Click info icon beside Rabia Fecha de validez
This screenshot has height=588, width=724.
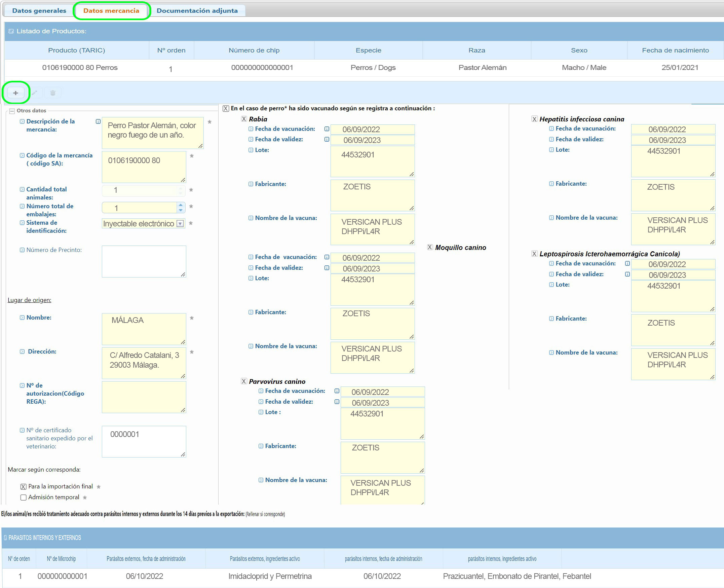pyautogui.click(x=327, y=139)
